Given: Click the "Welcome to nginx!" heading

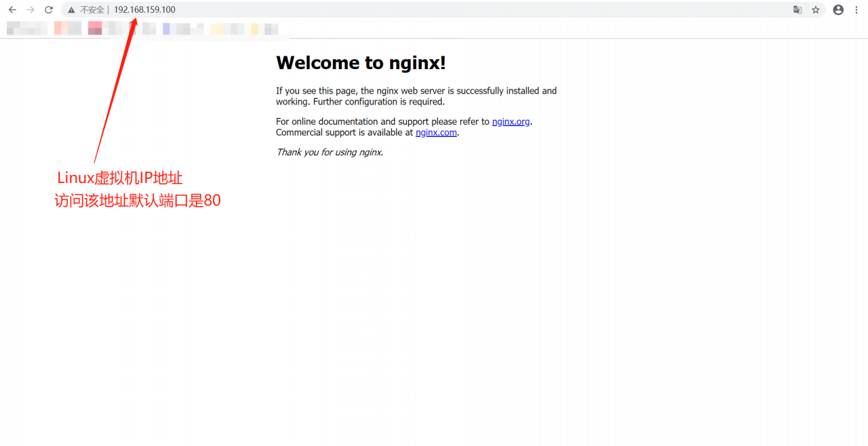Looking at the screenshot, I should 361,63.
